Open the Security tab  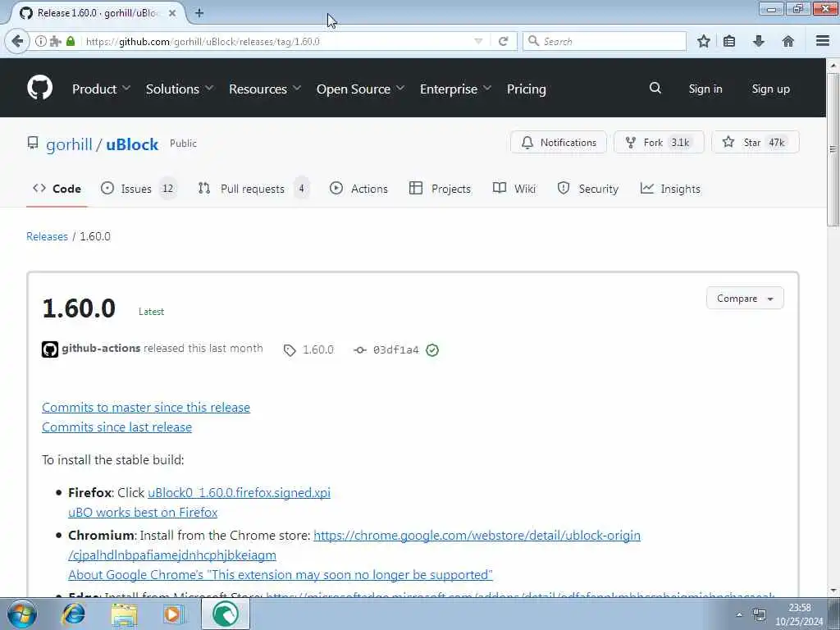pyautogui.click(x=588, y=189)
